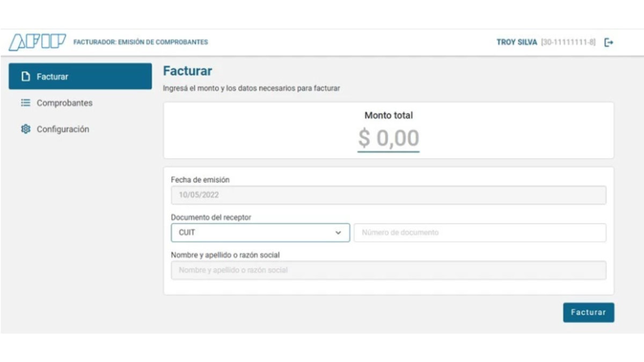Click the Número de documento field

(480, 233)
